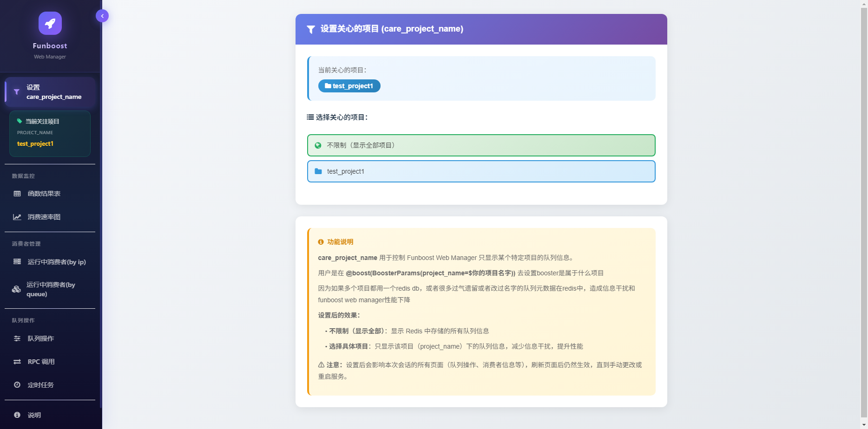The width and height of the screenshot is (868, 429).
Task: Click the PROJECT_NAME label in sidebar card
Action: pos(35,133)
